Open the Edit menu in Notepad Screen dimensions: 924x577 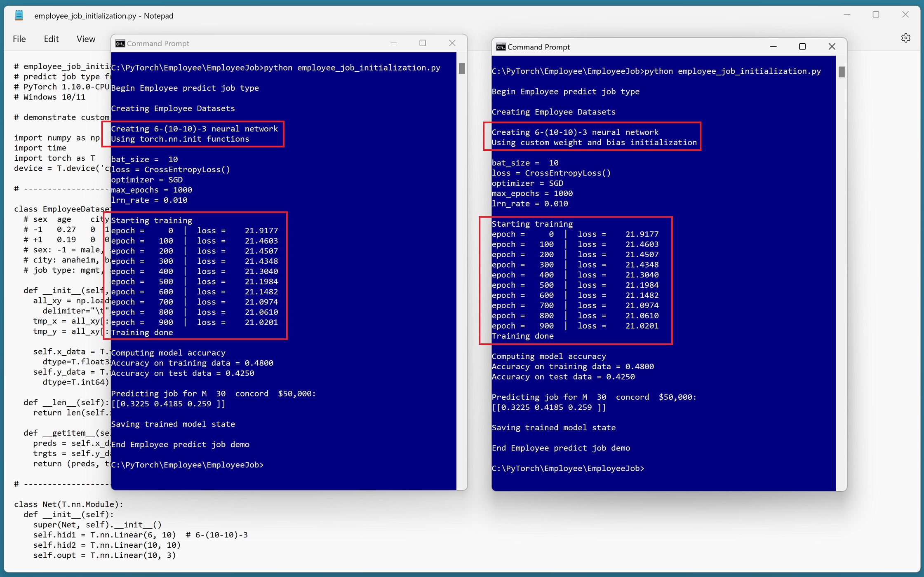(x=51, y=39)
